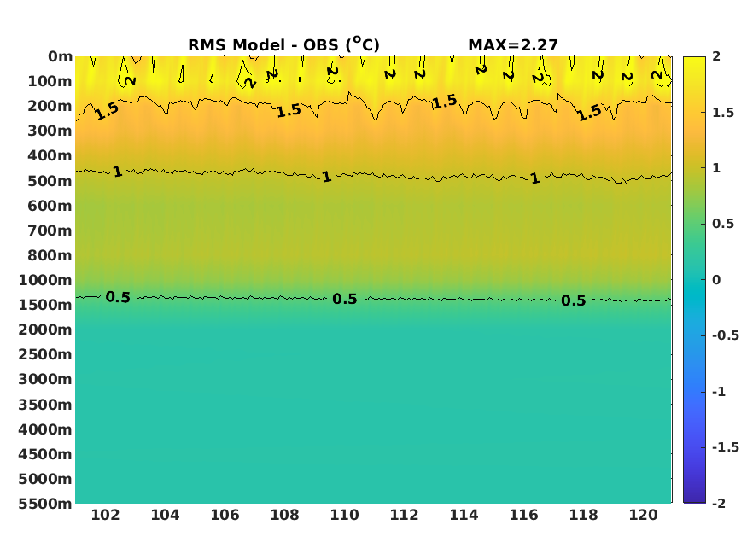Click the colorbar tick label '1' (positive)
This screenshot has width=747, height=560.
click(x=716, y=168)
